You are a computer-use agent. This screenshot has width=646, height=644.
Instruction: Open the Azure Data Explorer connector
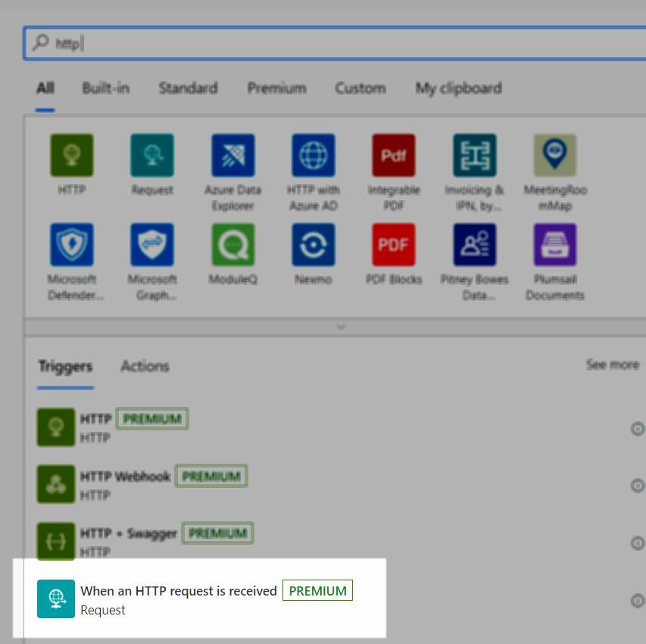click(x=232, y=156)
